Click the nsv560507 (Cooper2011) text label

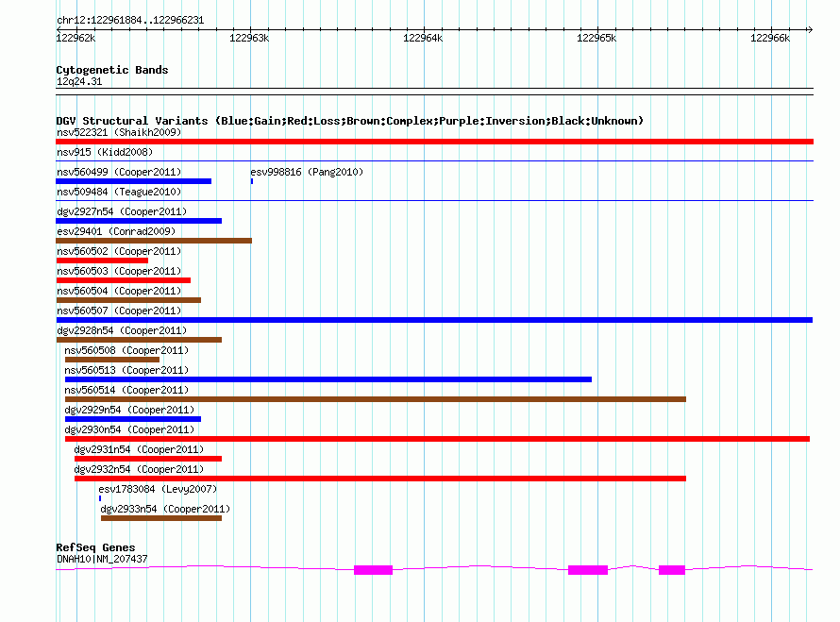119,311
